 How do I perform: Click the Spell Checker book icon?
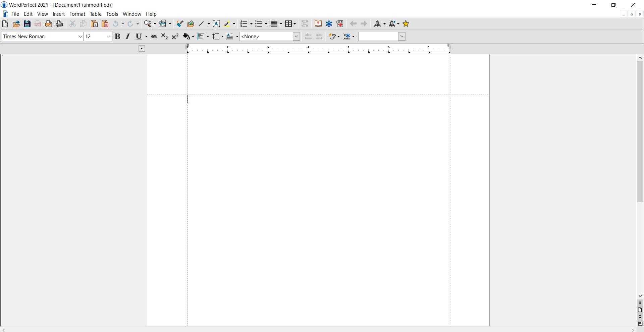tap(318, 24)
